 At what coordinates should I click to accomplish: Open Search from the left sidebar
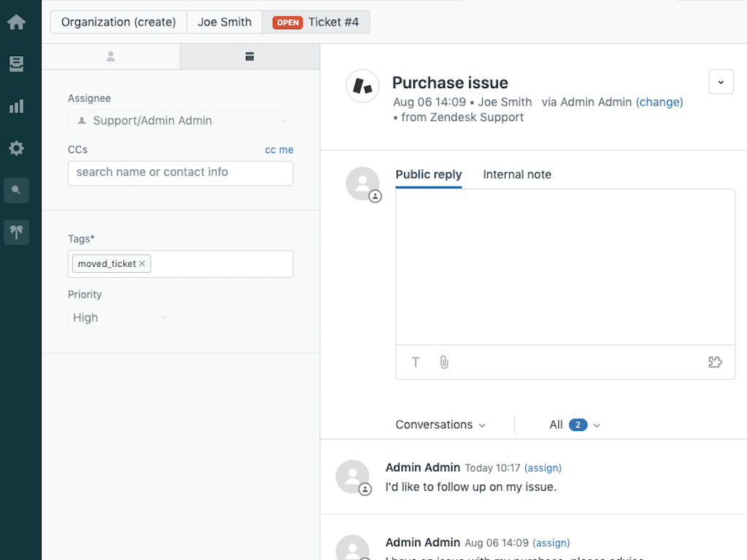[16, 190]
